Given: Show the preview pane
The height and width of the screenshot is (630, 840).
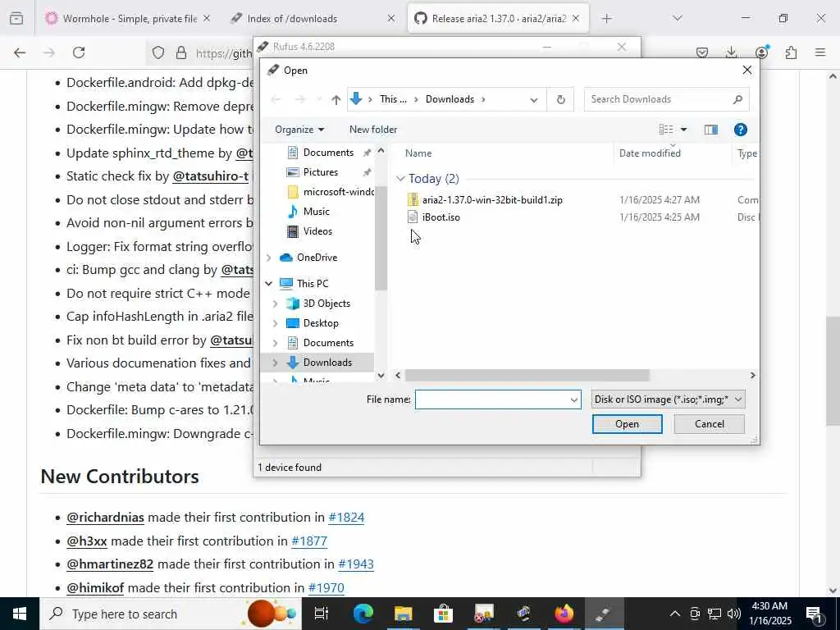Looking at the screenshot, I should (711, 130).
